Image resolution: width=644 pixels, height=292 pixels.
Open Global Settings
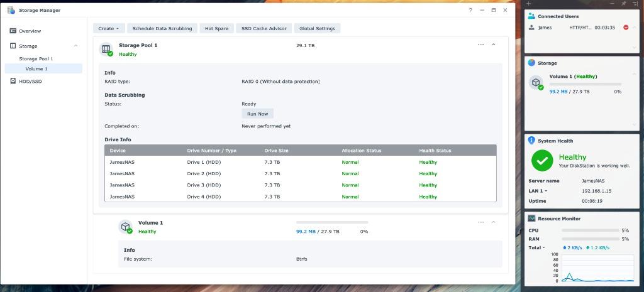317,28
